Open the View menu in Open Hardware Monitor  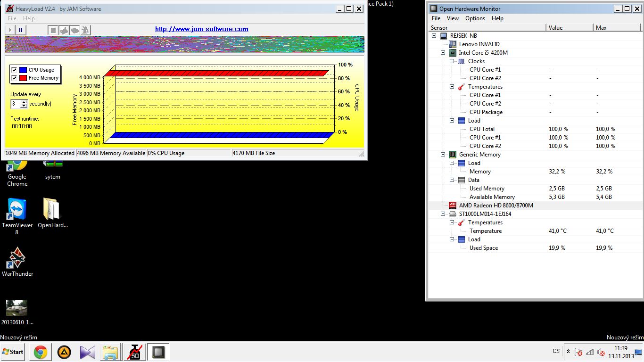coord(453,18)
